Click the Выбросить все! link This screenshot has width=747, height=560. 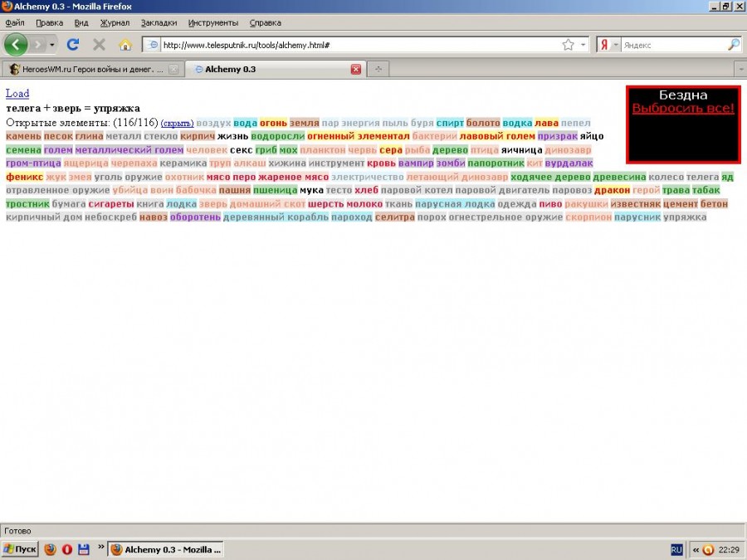[x=682, y=109]
